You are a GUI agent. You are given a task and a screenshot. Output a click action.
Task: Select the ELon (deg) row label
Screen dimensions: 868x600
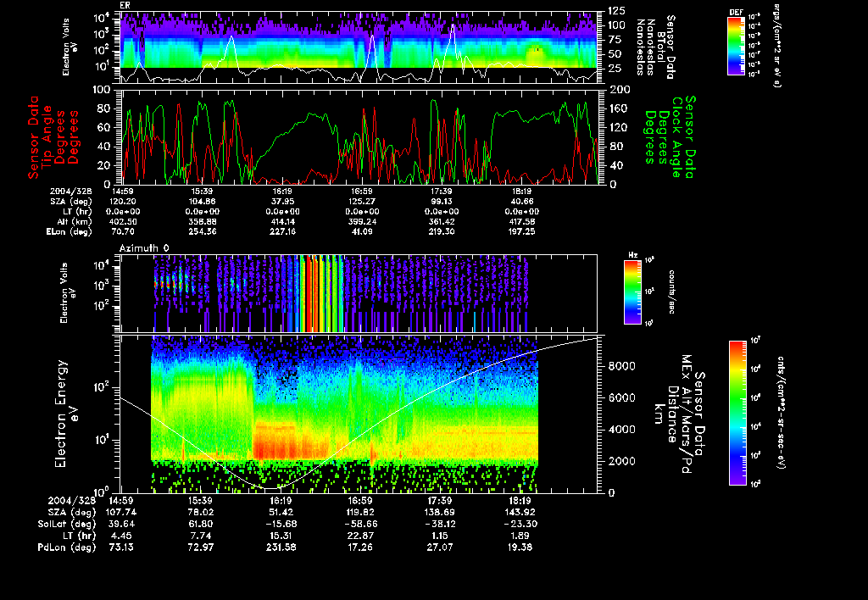70,232
